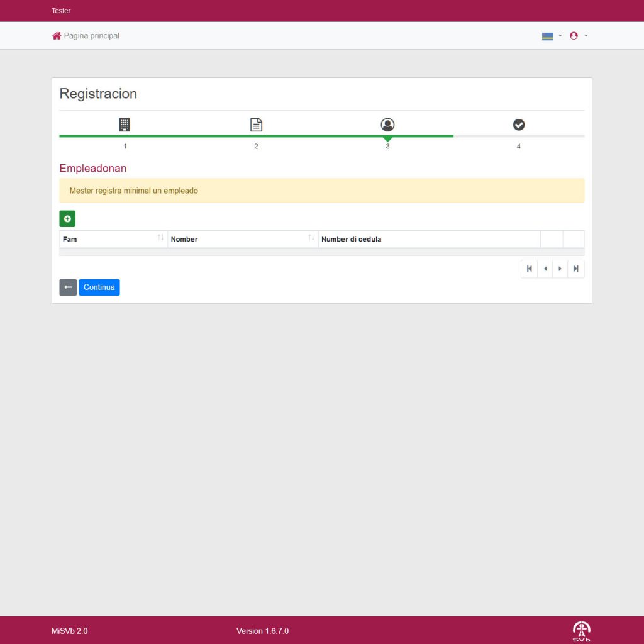This screenshot has height=644, width=644.
Task: Select the user profile icon for step 3
Action: 387,125
